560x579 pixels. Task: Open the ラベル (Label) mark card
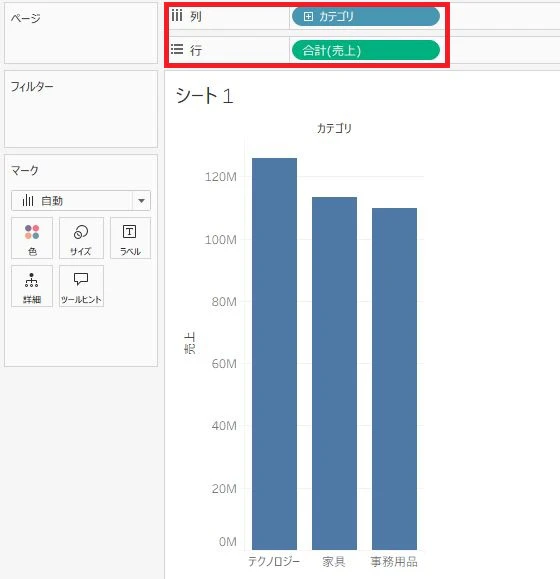pyautogui.click(x=130, y=238)
